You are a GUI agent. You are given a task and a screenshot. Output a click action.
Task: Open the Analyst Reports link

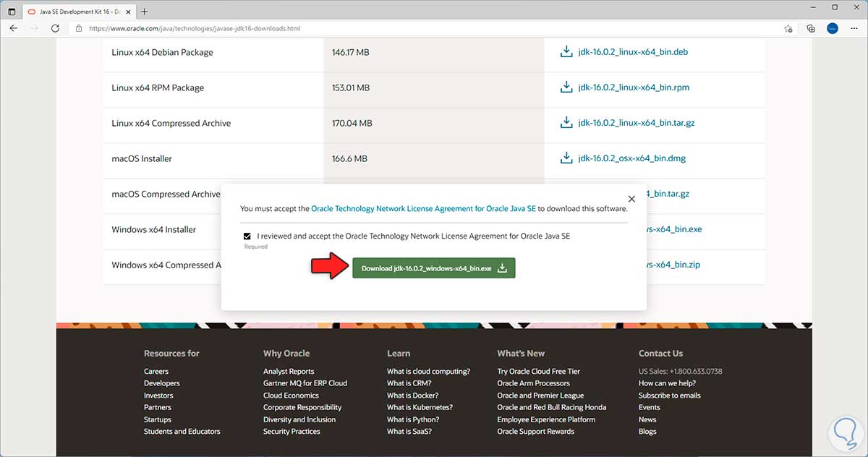[x=289, y=372]
